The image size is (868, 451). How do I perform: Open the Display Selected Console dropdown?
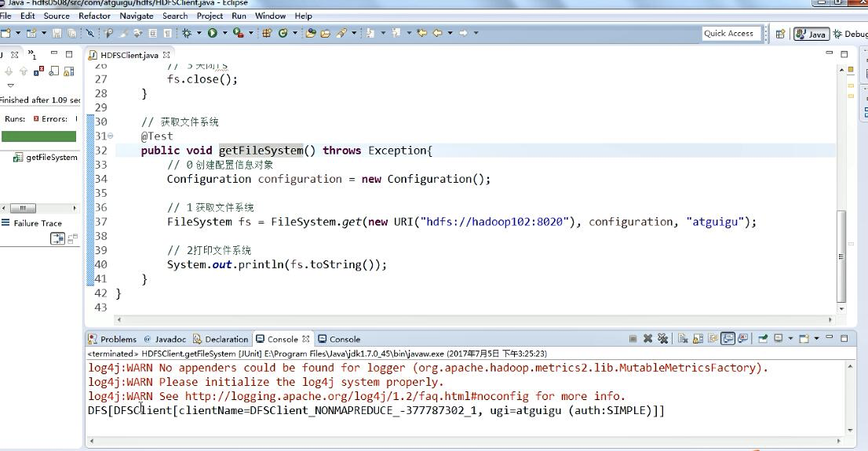pyautogui.click(x=790, y=339)
